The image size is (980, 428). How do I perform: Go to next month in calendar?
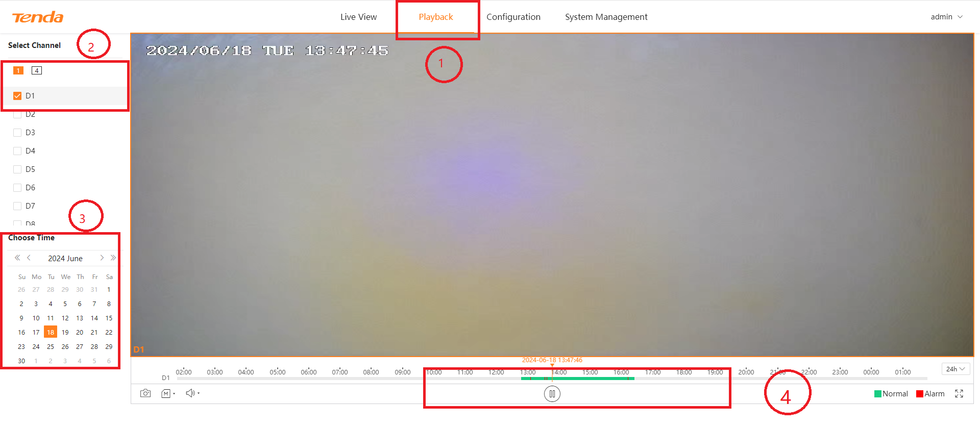click(102, 258)
